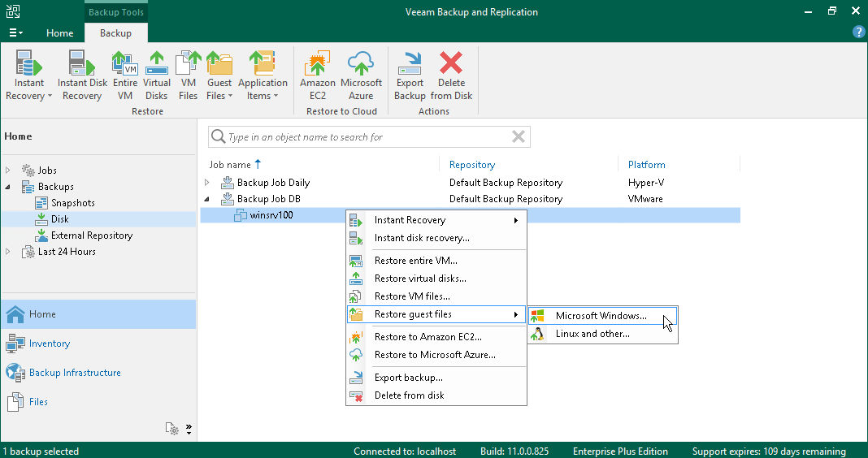This screenshot has width=868, height=458.
Task: Sort by the Repository column header
Action: coord(472,165)
